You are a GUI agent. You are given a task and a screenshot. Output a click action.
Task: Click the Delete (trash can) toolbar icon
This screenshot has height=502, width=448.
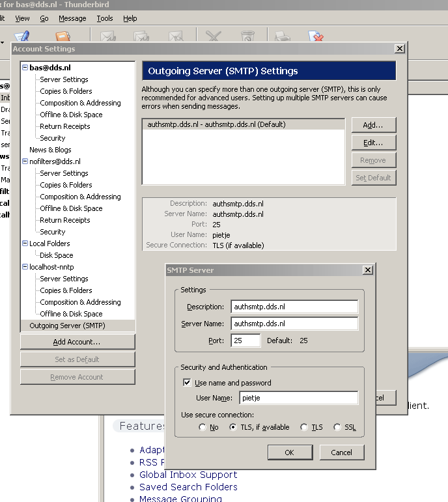pos(247,36)
